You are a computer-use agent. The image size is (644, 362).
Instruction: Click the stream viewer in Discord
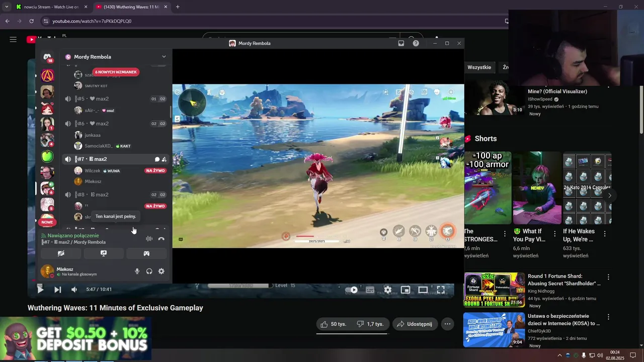click(x=318, y=166)
